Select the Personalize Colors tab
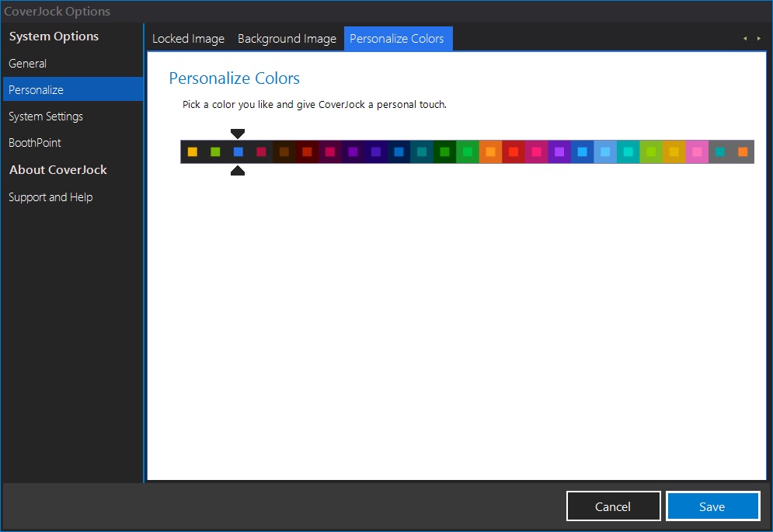The width and height of the screenshot is (773, 532). coord(397,39)
